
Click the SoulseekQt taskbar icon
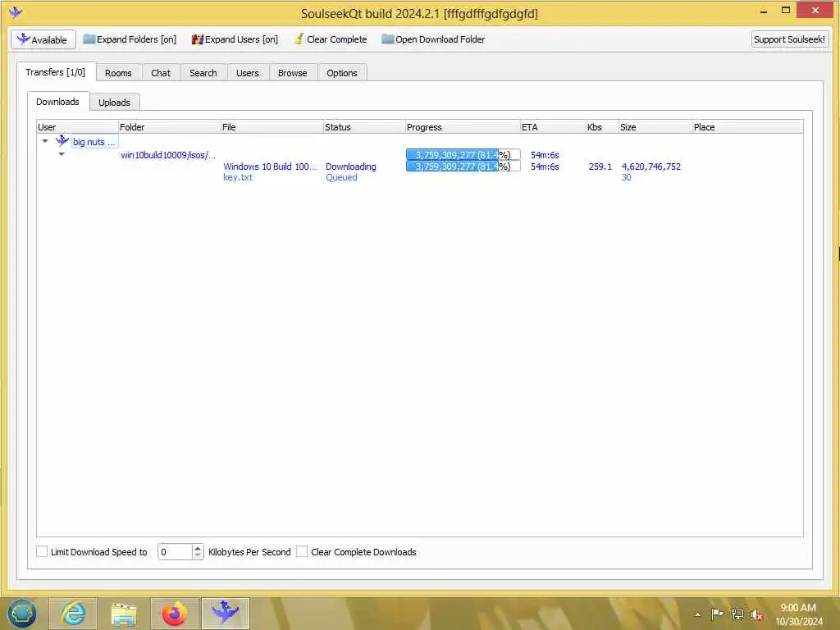[226, 614]
